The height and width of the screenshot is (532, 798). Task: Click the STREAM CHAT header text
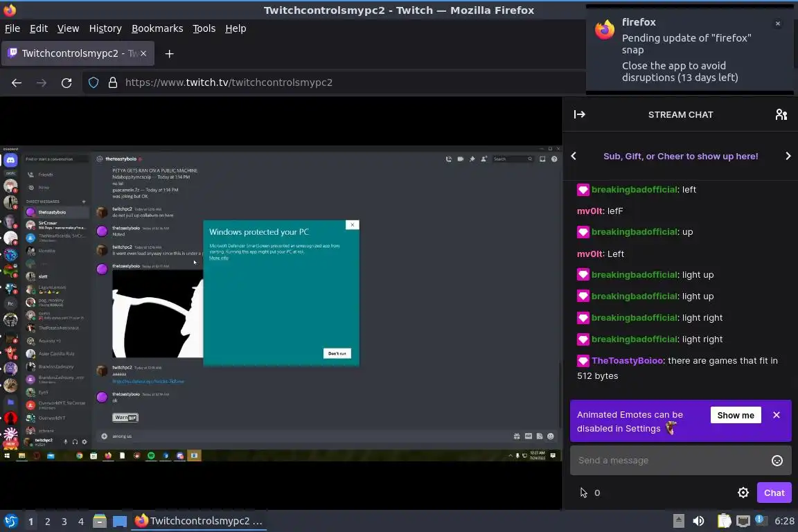click(680, 115)
